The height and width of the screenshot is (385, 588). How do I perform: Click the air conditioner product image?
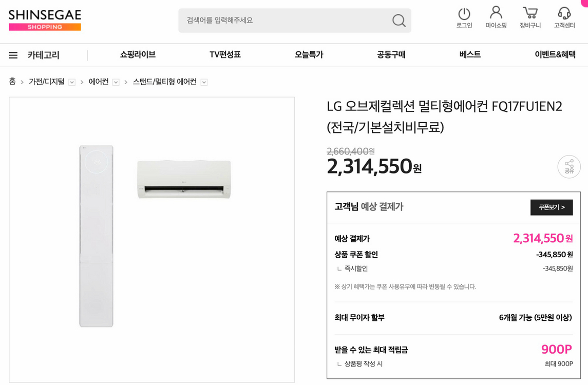[152, 239]
